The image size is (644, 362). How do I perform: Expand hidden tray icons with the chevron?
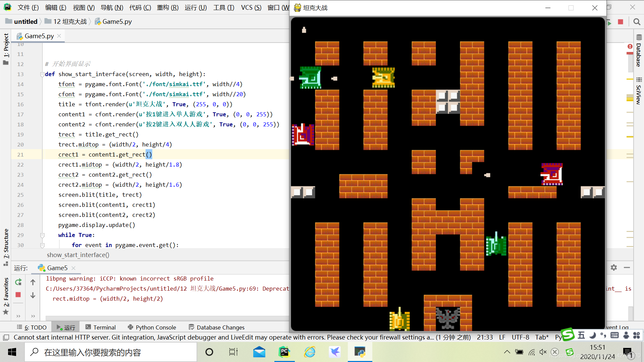click(x=507, y=352)
